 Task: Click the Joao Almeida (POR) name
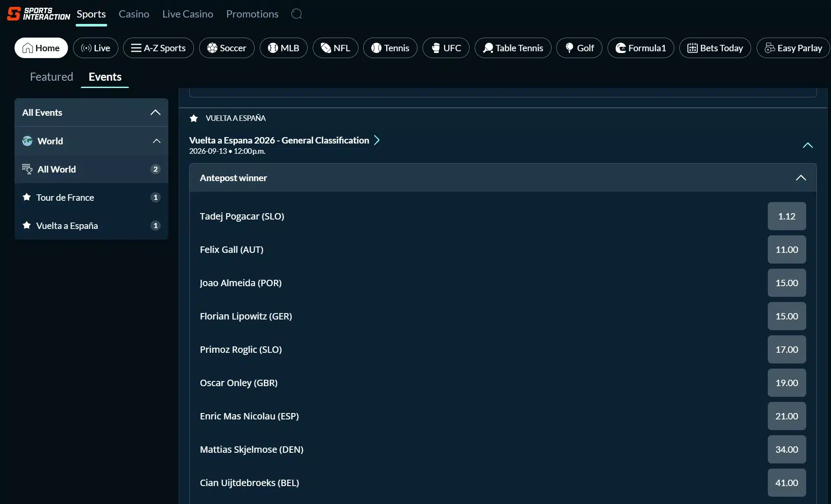[x=241, y=283]
